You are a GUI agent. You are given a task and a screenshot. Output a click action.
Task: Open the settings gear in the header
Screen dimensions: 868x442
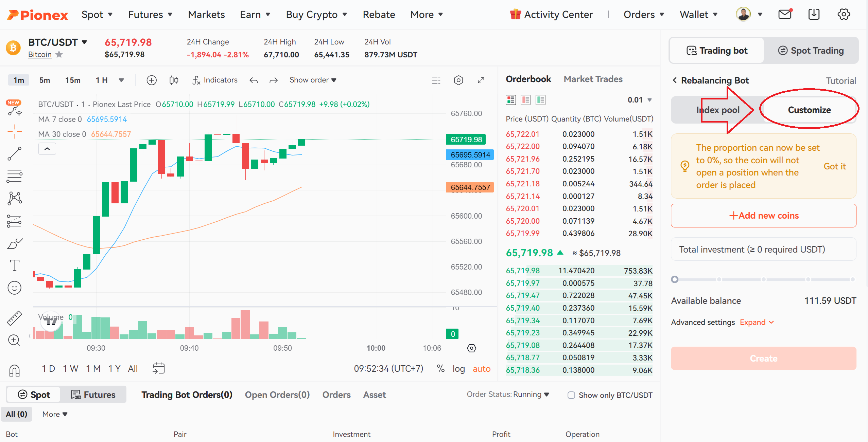[x=844, y=14]
